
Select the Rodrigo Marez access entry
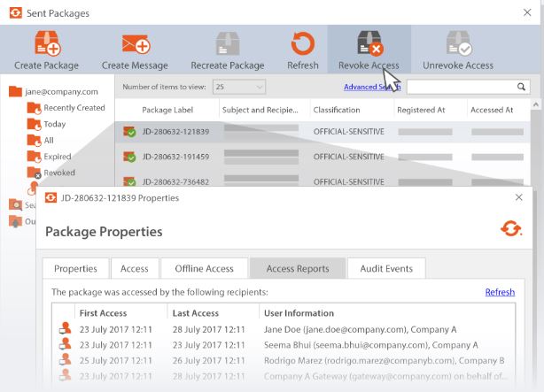(x=284, y=360)
